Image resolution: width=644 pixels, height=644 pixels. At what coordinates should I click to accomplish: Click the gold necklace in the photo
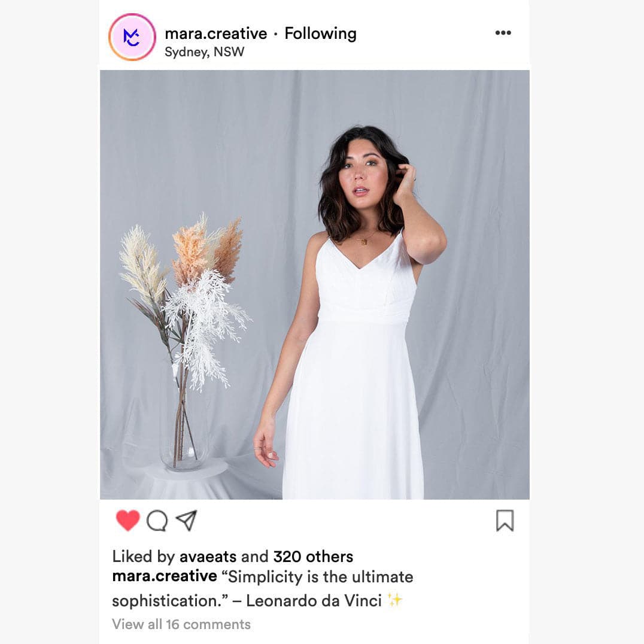click(x=364, y=240)
